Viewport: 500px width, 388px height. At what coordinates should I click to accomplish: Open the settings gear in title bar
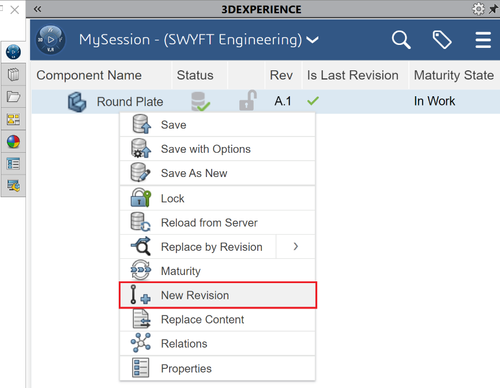click(478, 9)
